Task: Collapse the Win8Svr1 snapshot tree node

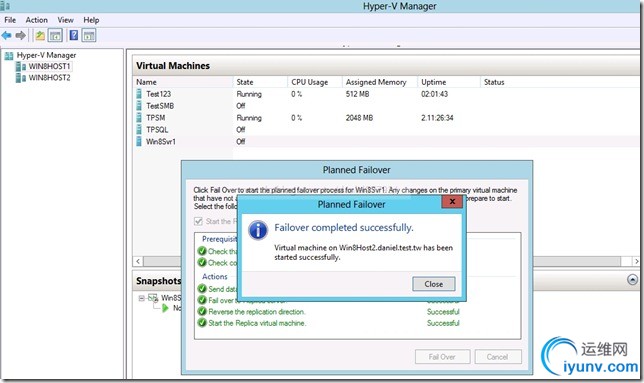Action: point(141,298)
